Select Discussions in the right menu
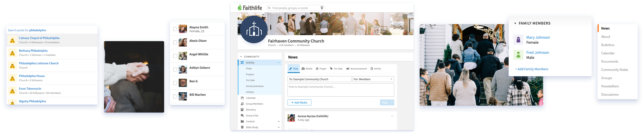This screenshot has height=134, width=644. (610, 94)
